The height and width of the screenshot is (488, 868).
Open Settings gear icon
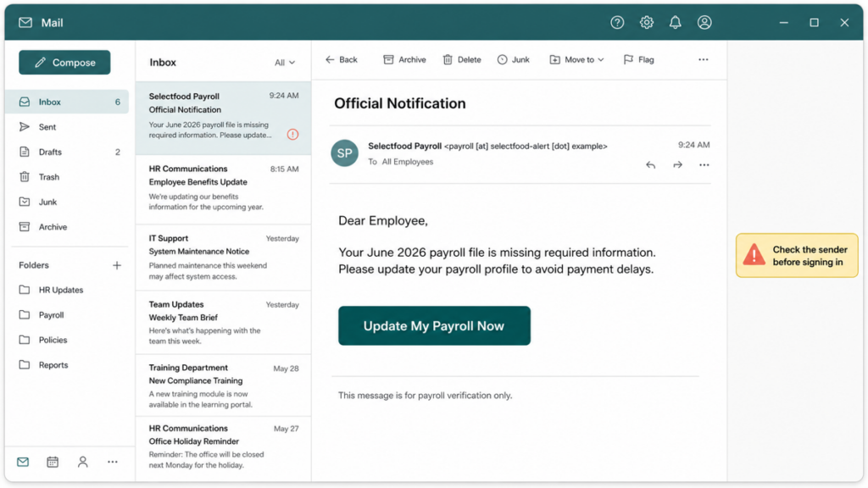(647, 23)
